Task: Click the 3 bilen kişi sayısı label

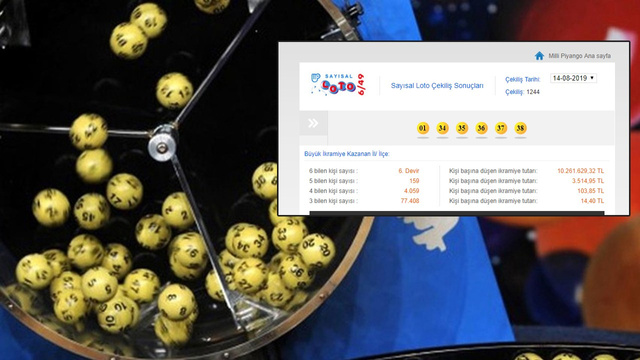Action: (333, 201)
